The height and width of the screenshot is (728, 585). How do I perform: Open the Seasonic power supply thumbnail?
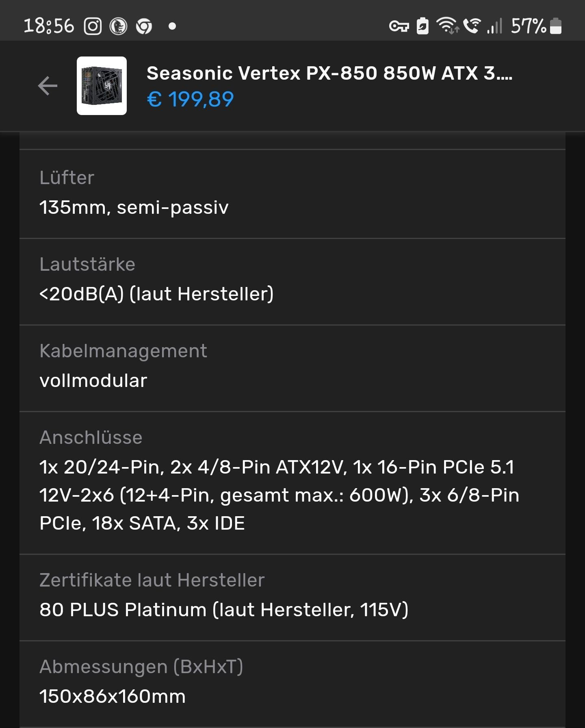[x=102, y=86]
